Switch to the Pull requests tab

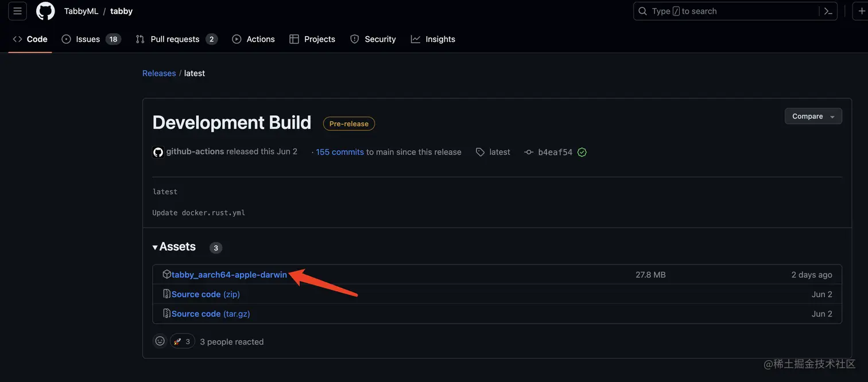[x=176, y=39]
